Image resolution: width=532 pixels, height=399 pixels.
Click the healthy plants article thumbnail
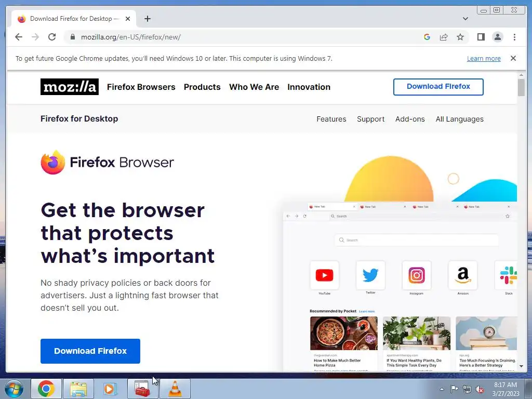417,333
